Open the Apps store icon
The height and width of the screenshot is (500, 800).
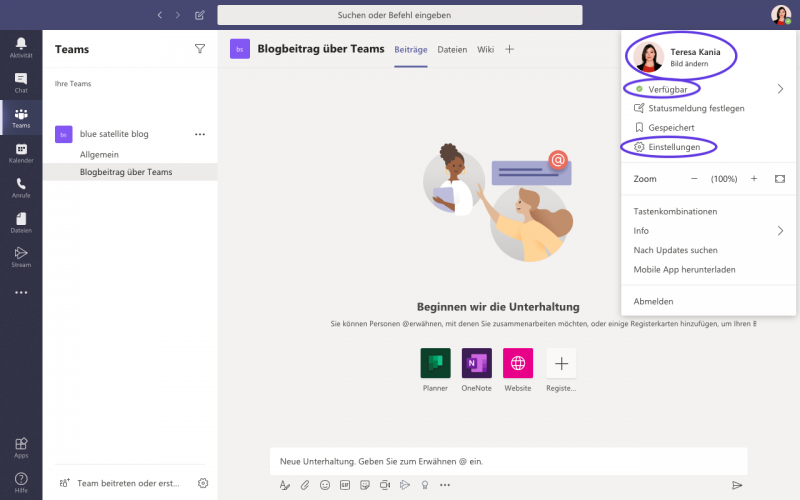point(21,447)
